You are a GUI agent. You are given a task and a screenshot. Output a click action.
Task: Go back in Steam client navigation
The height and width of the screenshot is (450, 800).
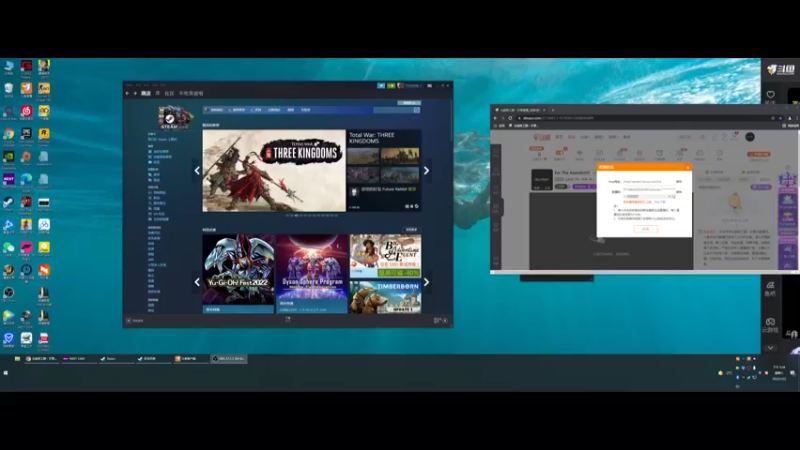click(128, 93)
